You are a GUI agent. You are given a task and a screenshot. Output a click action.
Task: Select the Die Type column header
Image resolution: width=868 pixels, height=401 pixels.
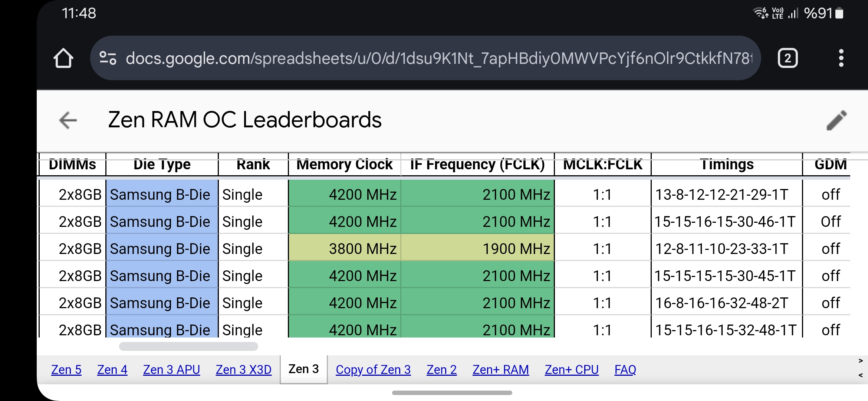pyautogui.click(x=162, y=164)
